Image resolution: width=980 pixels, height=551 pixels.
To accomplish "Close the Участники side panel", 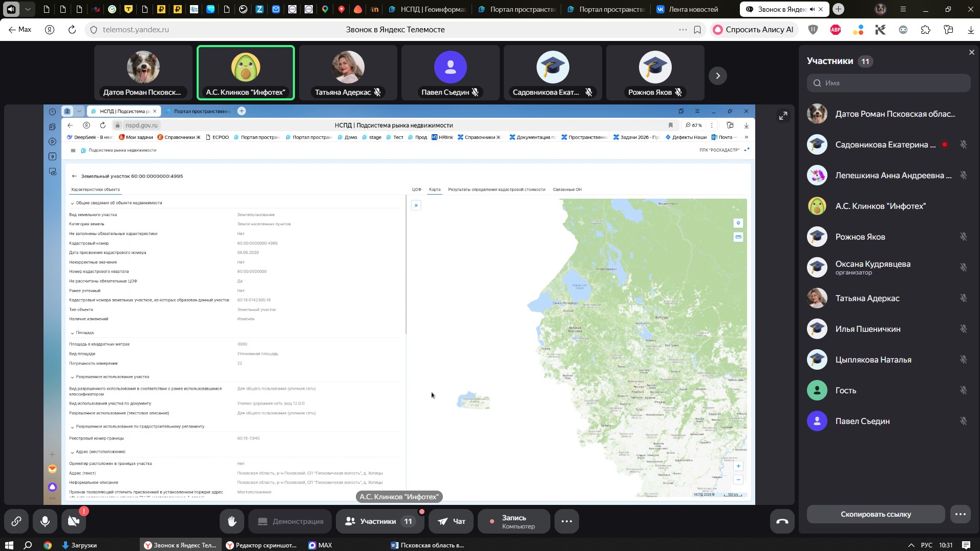I will (971, 52).
